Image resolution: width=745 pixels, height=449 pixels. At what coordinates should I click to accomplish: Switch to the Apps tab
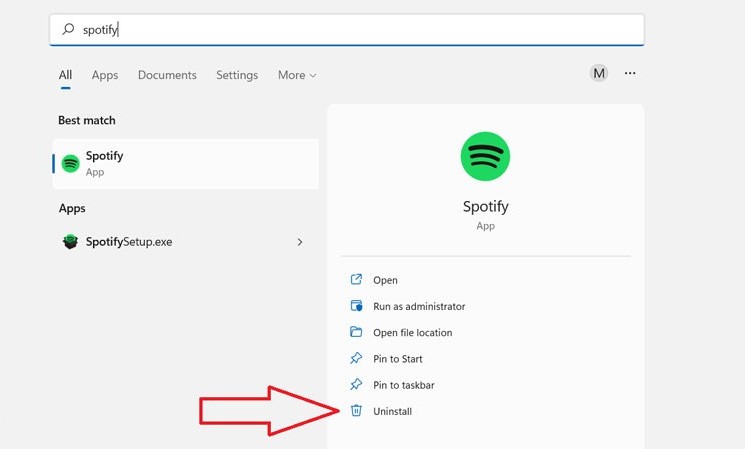105,75
